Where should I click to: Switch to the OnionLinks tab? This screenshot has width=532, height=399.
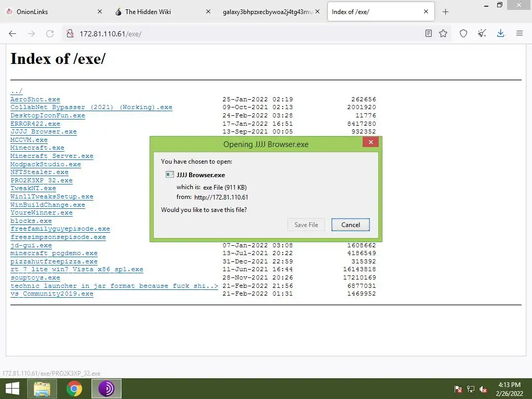(x=54, y=11)
